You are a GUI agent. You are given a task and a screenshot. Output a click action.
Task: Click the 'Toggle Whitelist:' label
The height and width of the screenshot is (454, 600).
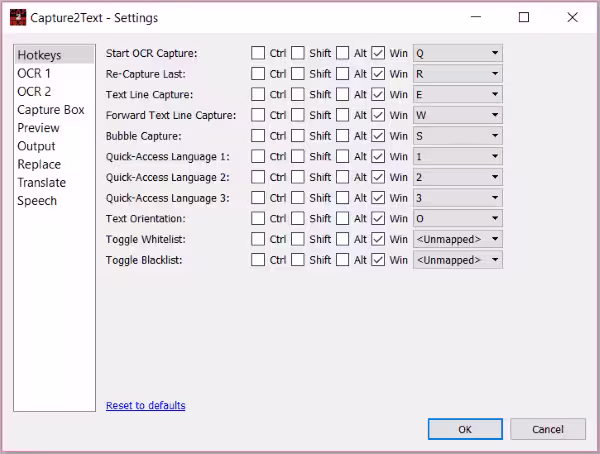[x=146, y=239]
